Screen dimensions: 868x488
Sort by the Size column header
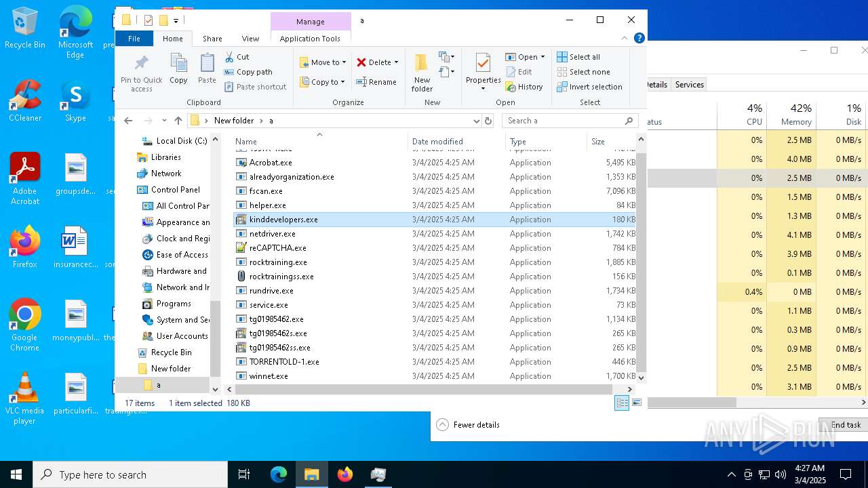click(x=612, y=142)
